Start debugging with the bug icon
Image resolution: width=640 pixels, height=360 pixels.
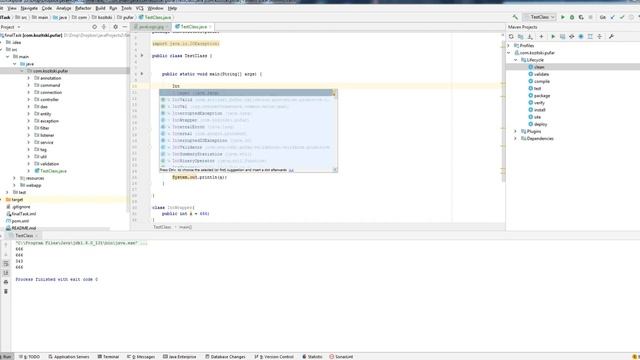pos(572,17)
